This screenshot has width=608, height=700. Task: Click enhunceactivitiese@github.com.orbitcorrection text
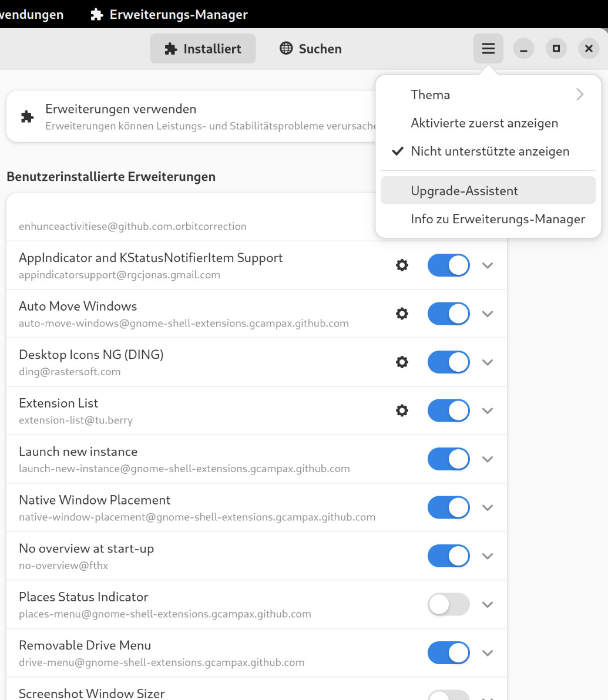coord(133,226)
